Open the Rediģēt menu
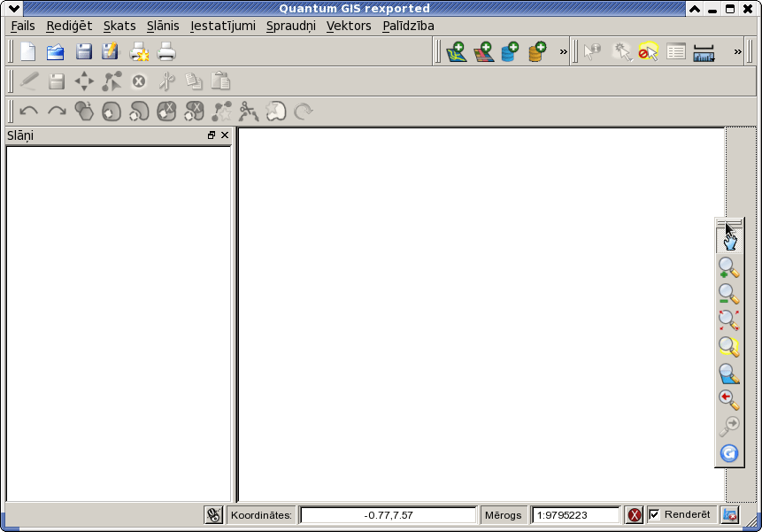The height and width of the screenshot is (532, 762). click(x=69, y=26)
